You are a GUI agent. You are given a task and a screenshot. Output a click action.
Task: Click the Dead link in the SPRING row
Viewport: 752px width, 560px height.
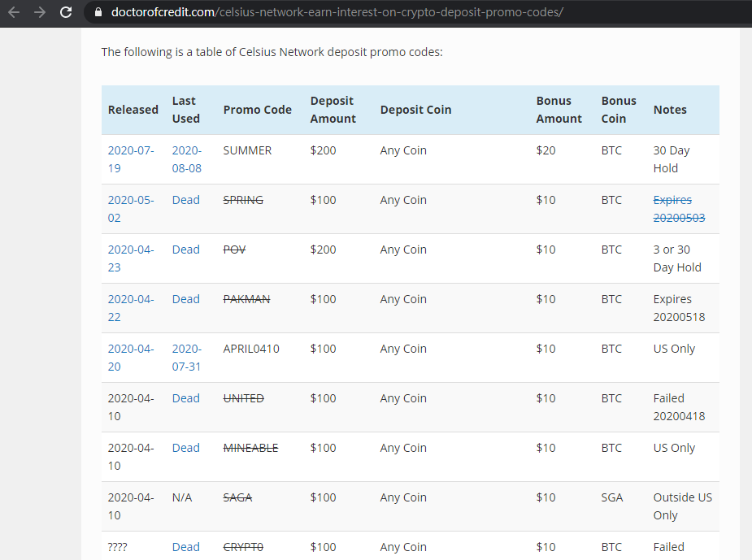pyautogui.click(x=185, y=200)
